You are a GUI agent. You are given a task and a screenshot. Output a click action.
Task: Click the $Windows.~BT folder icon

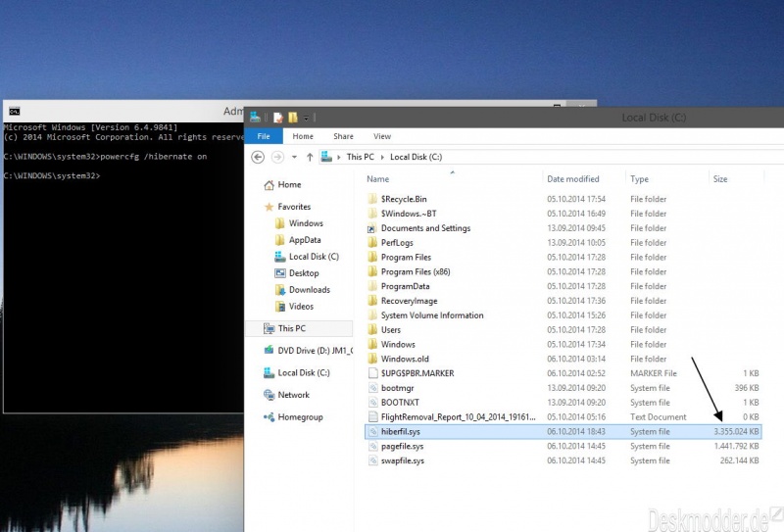click(x=372, y=213)
